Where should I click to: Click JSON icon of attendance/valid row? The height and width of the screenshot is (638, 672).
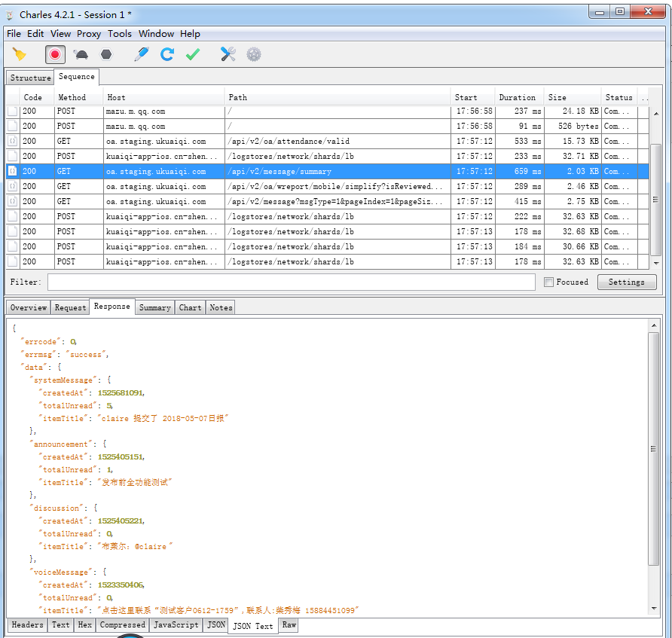[13, 141]
